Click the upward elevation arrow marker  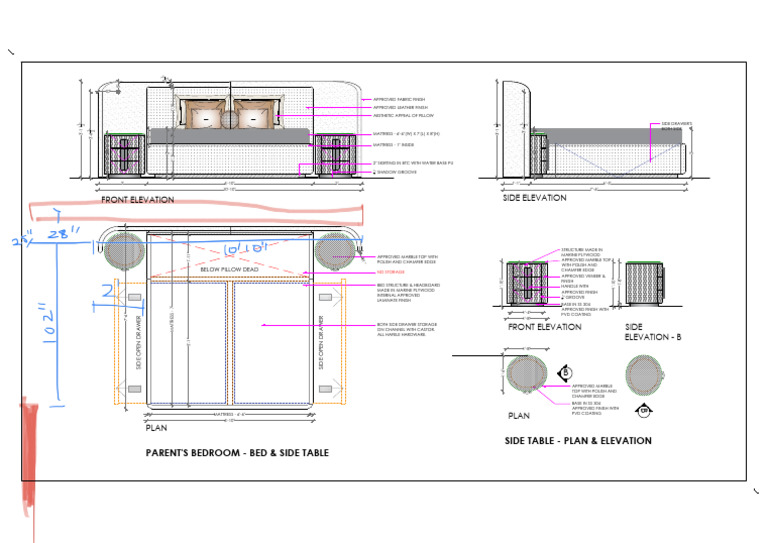pos(644,411)
